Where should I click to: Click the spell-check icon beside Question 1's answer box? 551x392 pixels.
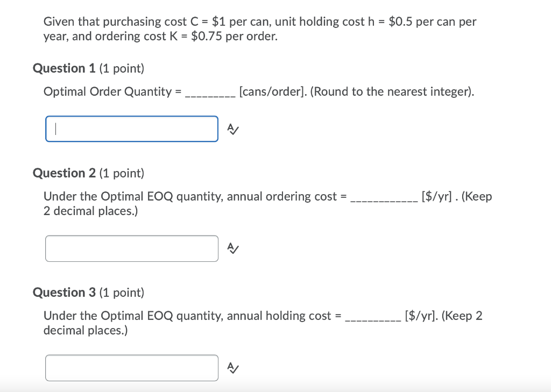pos(232,129)
